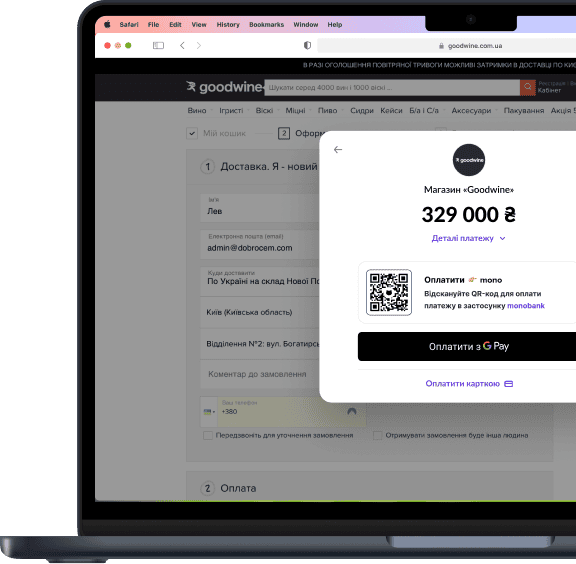Screen dimensions: 576x564
Task: Click the Коментар до замовлення field
Action: tap(259, 374)
